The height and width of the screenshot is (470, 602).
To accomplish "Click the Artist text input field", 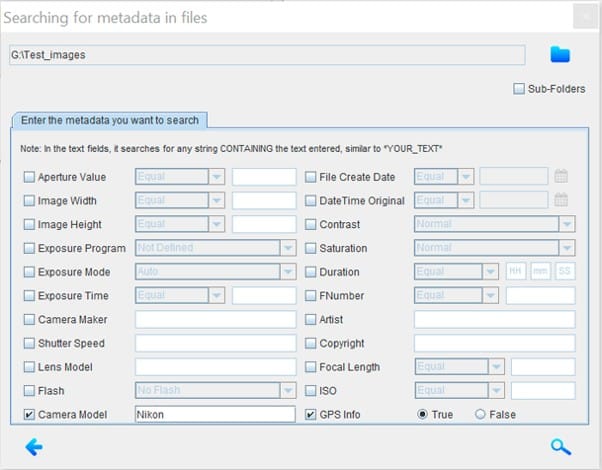I will click(x=494, y=319).
